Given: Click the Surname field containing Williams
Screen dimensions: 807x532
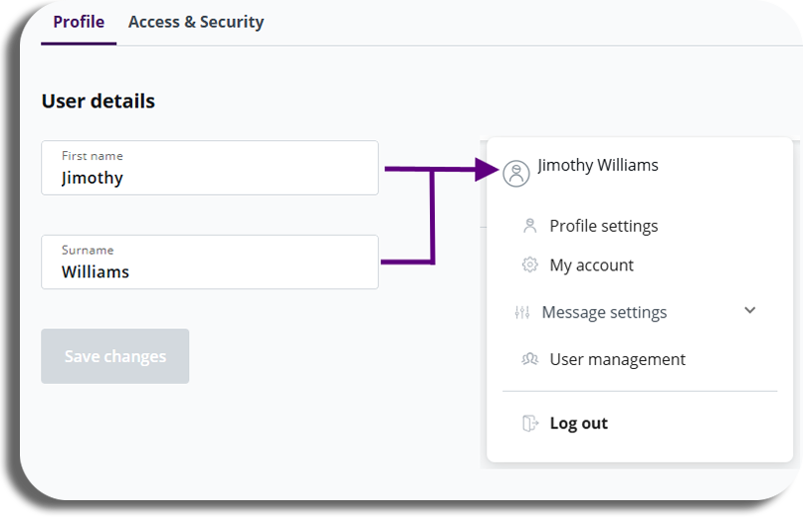Looking at the screenshot, I should pos(210,263).
